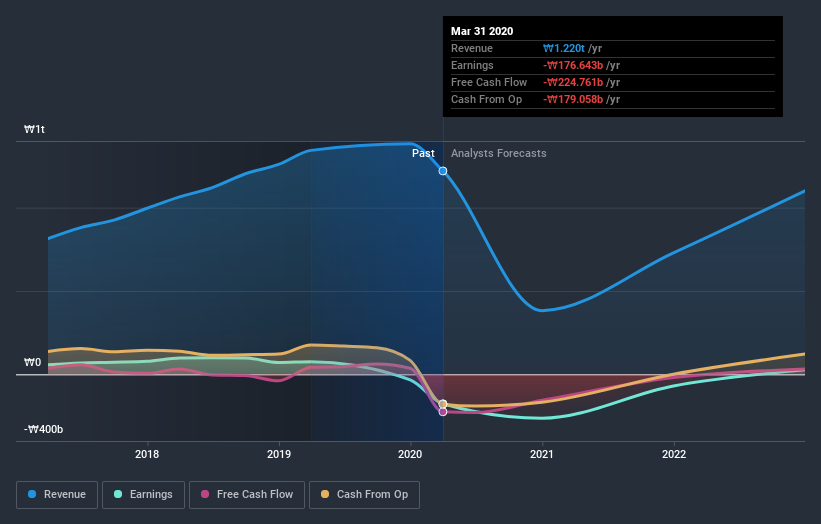This screenshot has height=524, width=821.
Task: Click the Cash From Op row label in tooltip
Action: [486, 99]
